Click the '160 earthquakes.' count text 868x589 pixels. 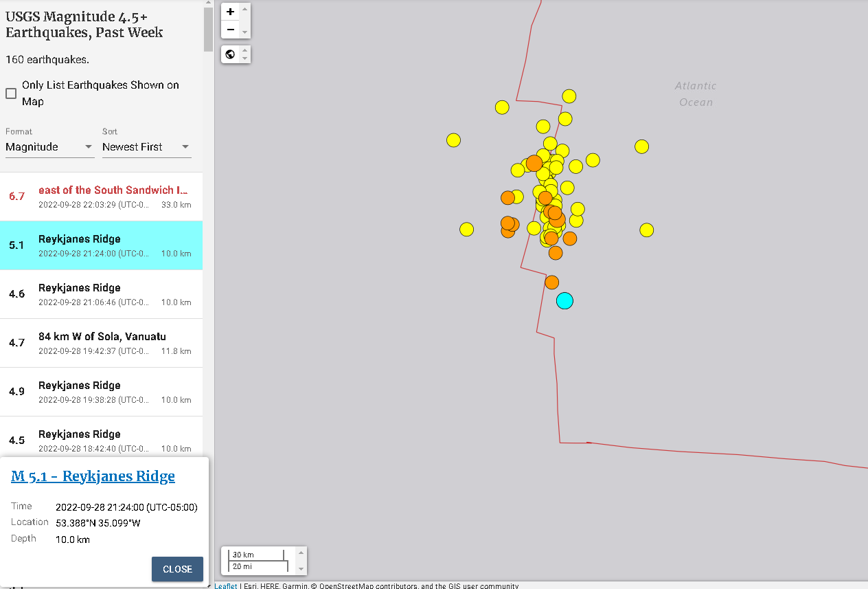click(47, 60)
